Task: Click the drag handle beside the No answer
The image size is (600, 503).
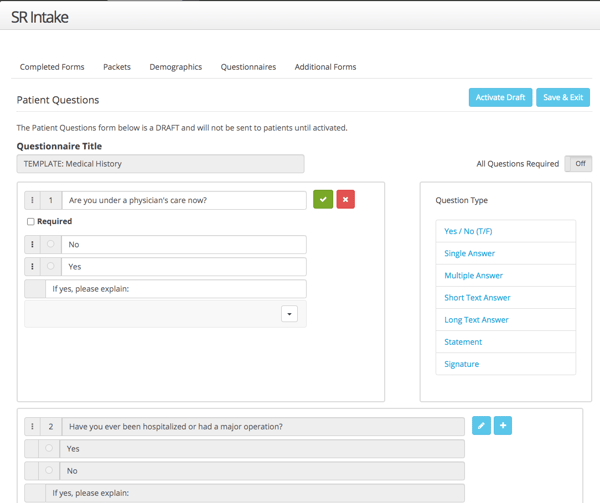Action: coord(33,244)
